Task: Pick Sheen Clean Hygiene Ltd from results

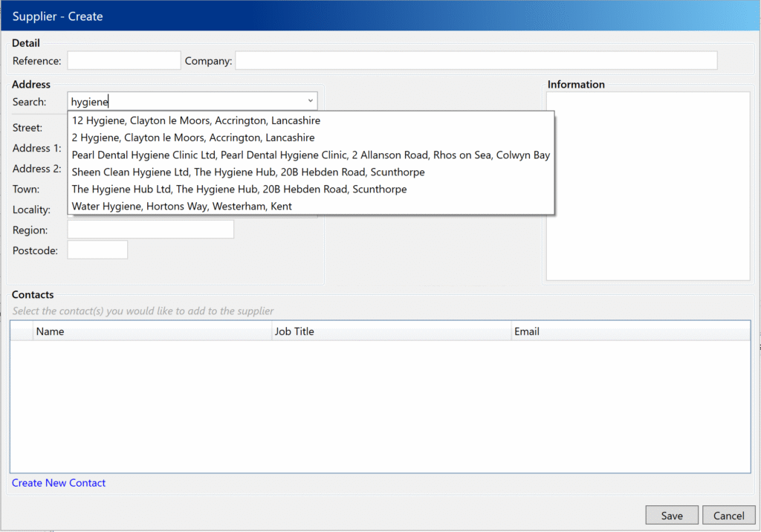Action: coord(248,172)
